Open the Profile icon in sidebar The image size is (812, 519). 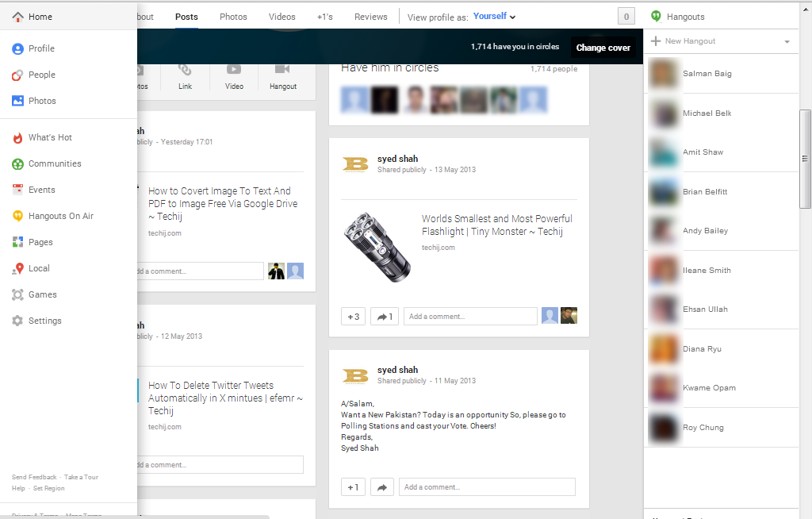17,48
